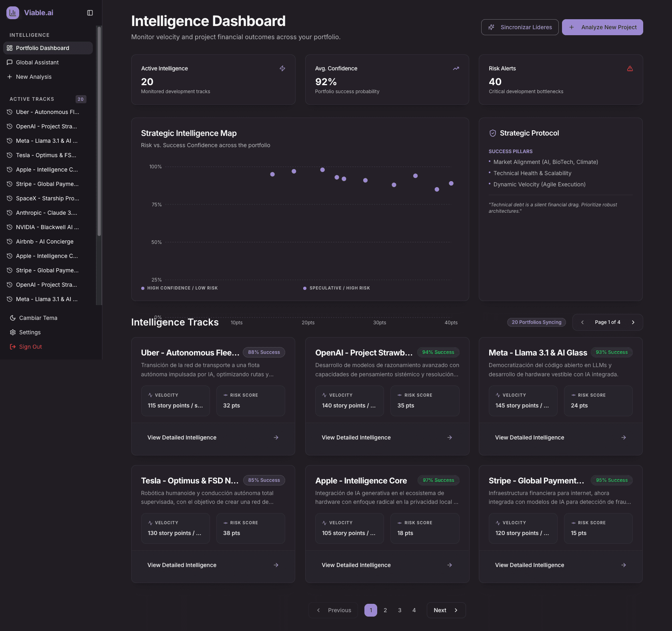This screenshot has height=631, width=672.
Task: Click the 20 Portfolios Syncing badge
Action: pos(536,322)
